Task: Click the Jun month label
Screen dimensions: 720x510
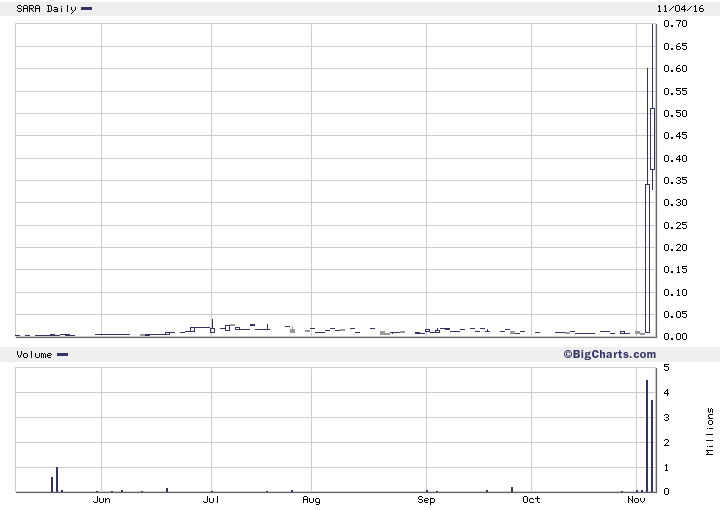Action: tap(101, 500)
